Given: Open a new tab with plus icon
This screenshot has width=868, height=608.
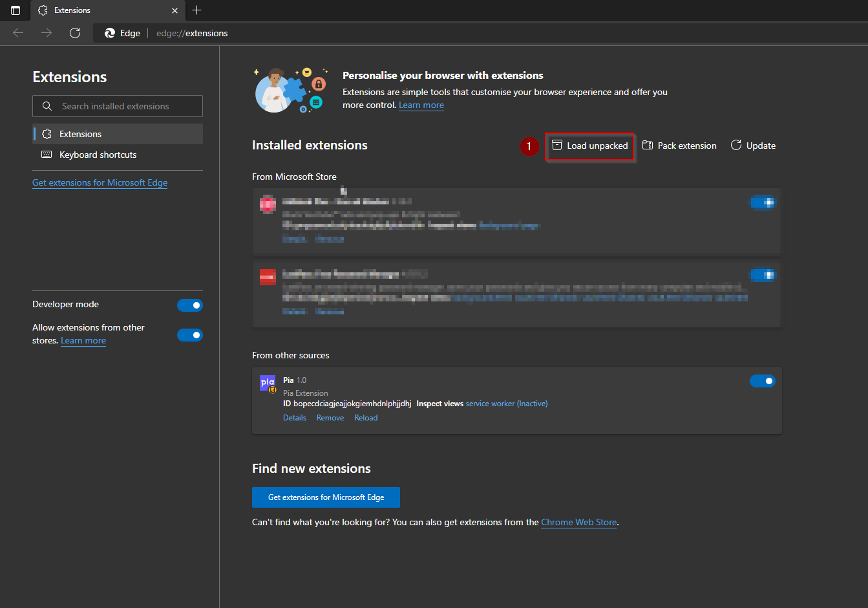Looking at the screenshot, I should tap(197, 10).
